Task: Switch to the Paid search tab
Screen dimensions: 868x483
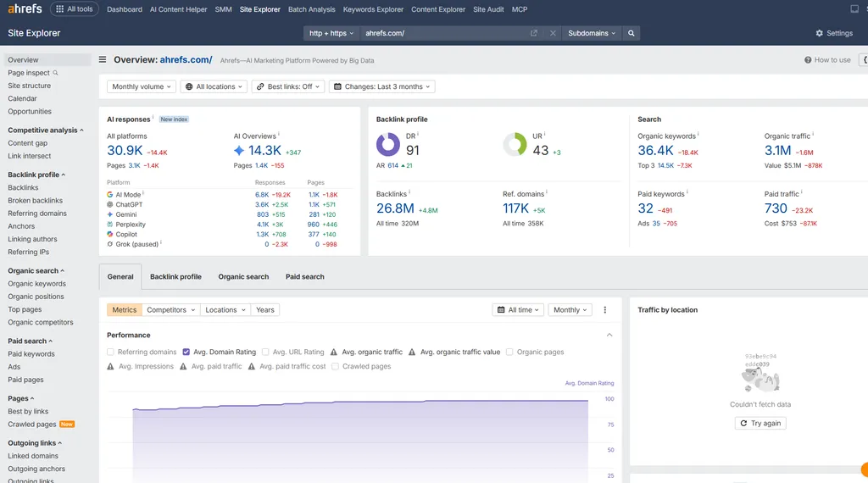Action: pyautogui.click(x=305, y=276)
